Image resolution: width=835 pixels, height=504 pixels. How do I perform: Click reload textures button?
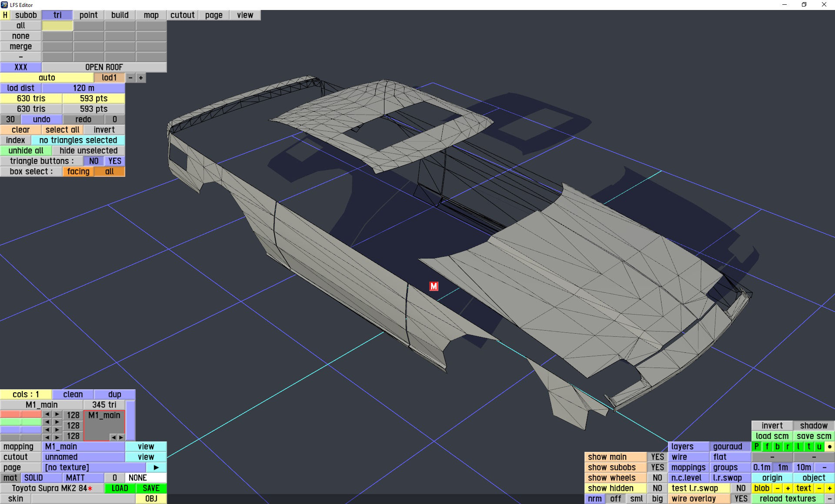(x=787, y=498)
